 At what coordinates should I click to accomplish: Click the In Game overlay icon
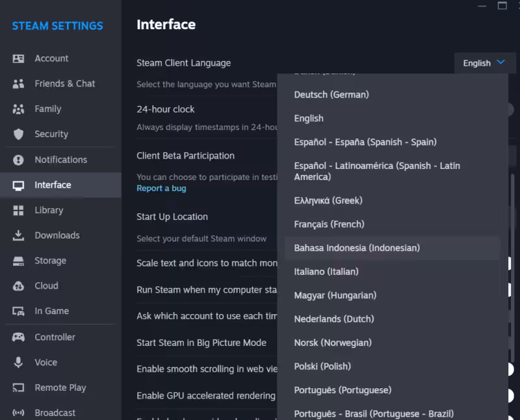click(18, 311)
